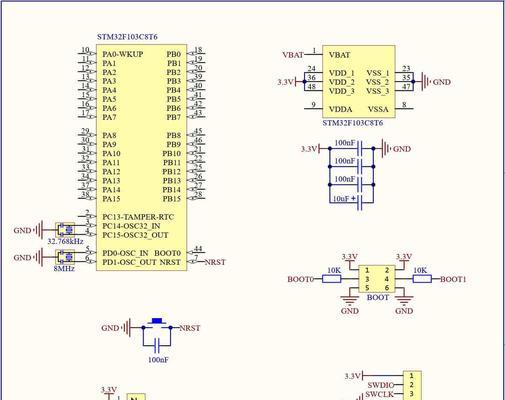The height and width of the screenshot is (400, 505).
Task: Click the PA10 pin label
Action: [111, 154]
